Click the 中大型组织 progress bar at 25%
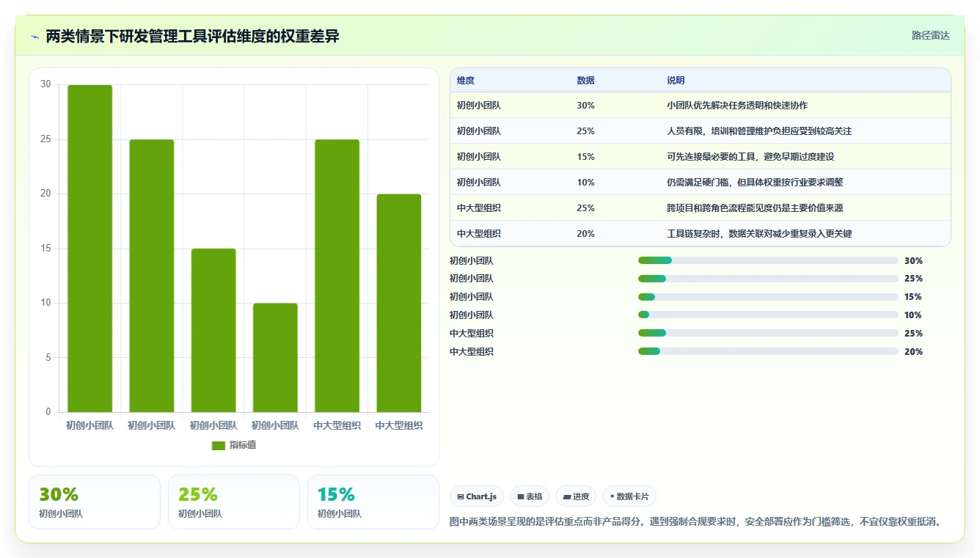This screenshot has height=558, width=980. point(768,333)
